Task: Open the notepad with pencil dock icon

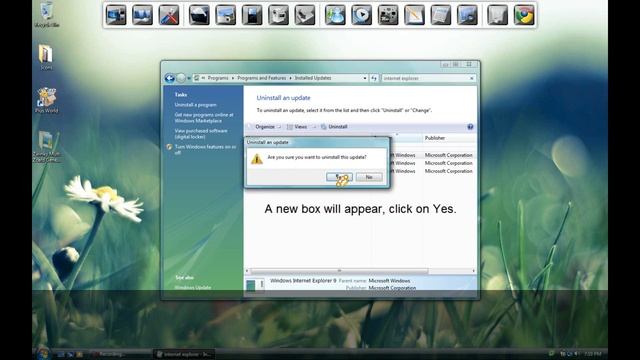Action: [x=414, y=15]
